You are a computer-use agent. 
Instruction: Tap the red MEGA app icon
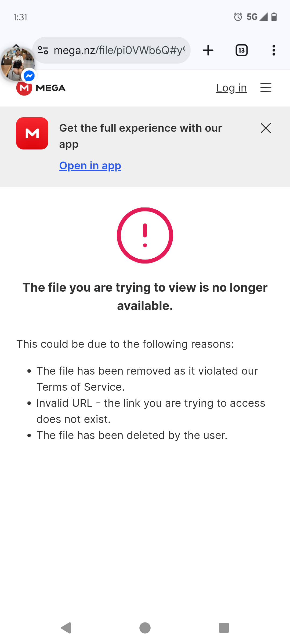[32, 133]
